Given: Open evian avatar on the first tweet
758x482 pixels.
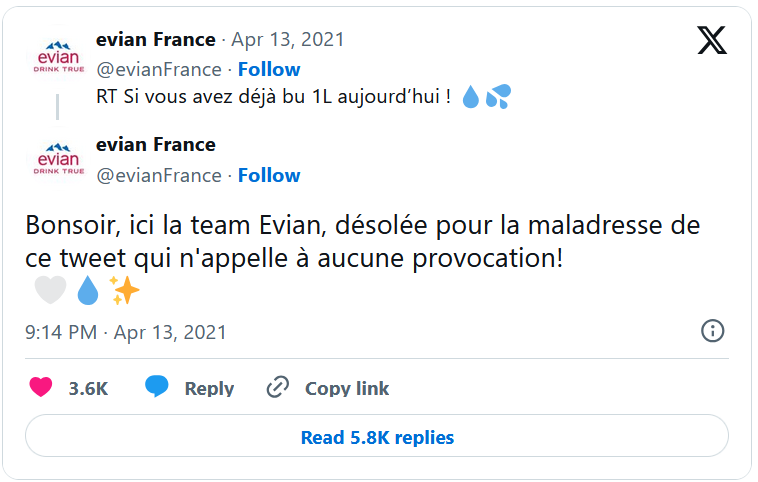Looking at the screenshot, I should pos(58,58).
